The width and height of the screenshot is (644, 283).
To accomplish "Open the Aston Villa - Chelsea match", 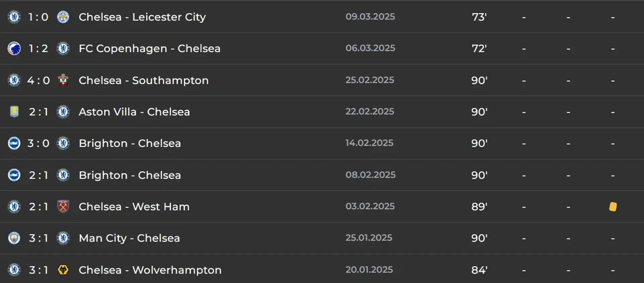I will point(134,112).
